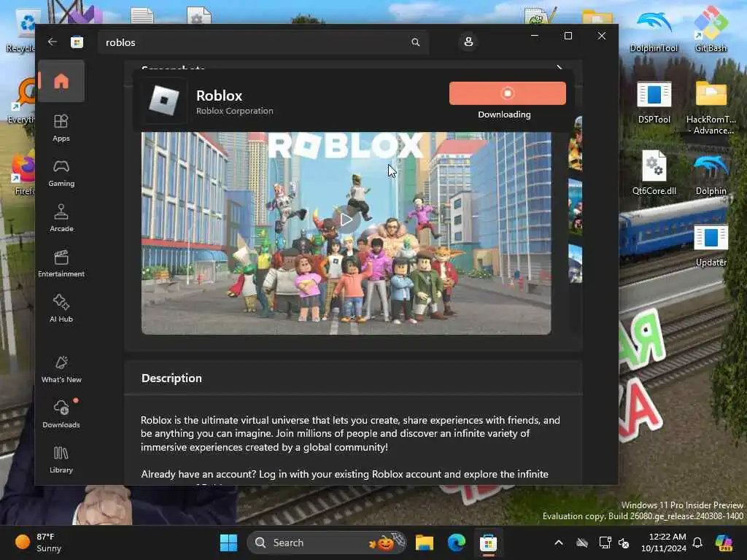
Task: Click the search magnifier icon
Action: (x=415, y=42)
